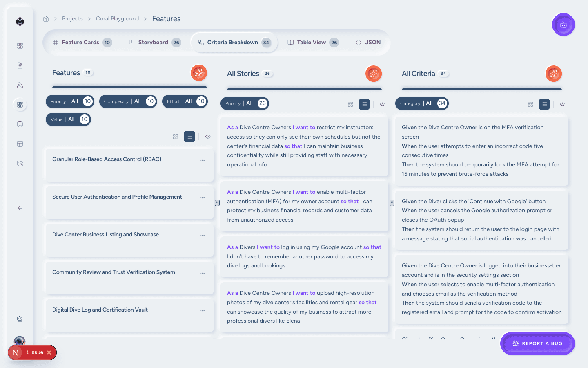Viewport: 588px width, 368px height.
Task: Open options menu for the RBAC feature card
Action: pos(202,160)
